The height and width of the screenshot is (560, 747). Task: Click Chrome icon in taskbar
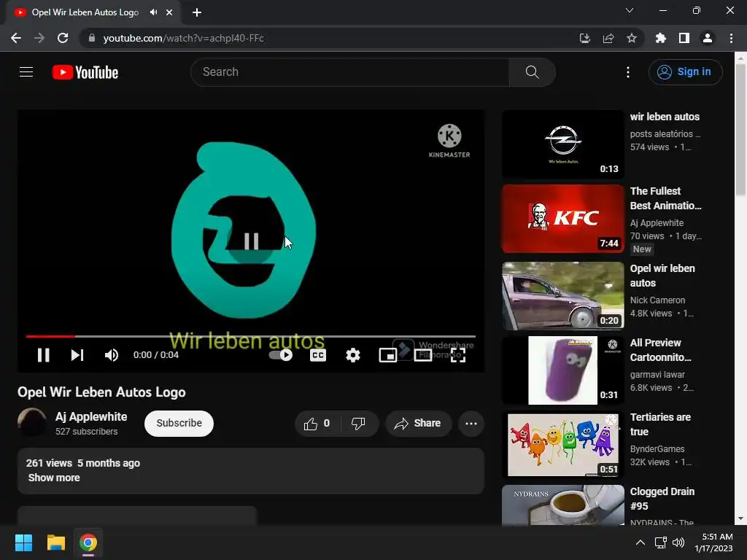click(88, 542)
